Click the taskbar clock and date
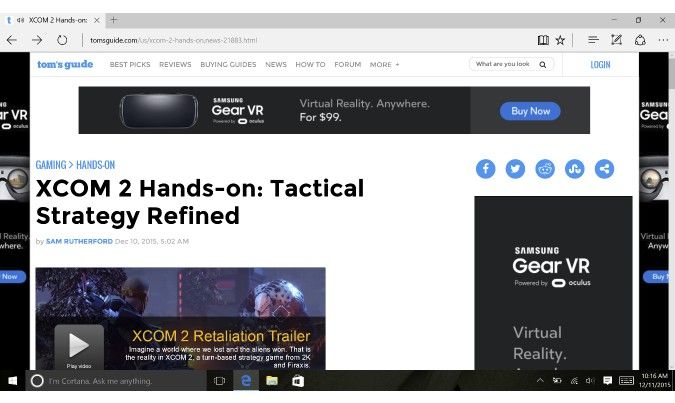 654,381
